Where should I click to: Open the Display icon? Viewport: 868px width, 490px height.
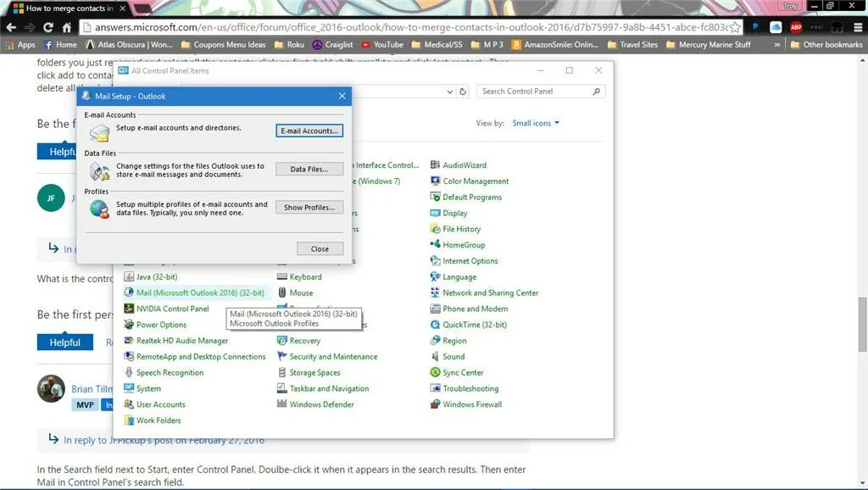click(x=449, y=213)
